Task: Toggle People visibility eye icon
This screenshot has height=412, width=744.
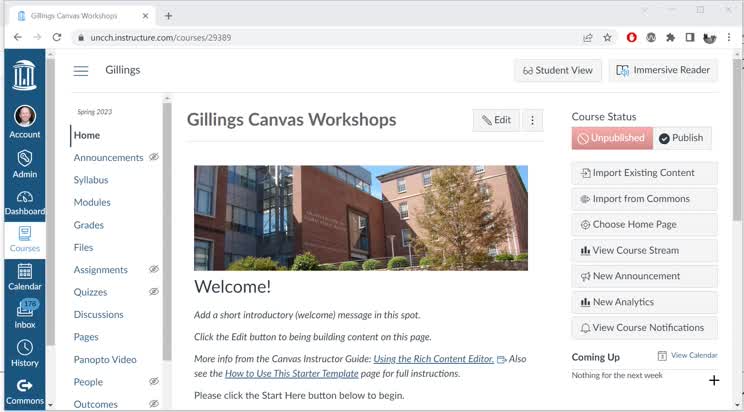Action: click(154, 381)
